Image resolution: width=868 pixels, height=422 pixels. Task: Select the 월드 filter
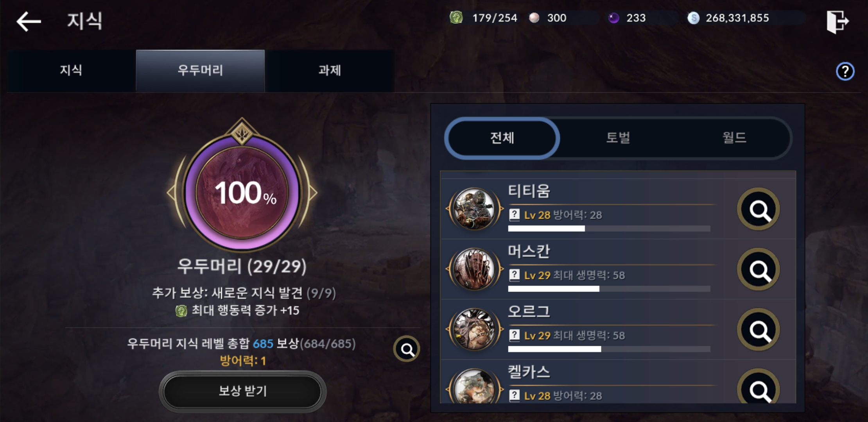click(734, 138)
